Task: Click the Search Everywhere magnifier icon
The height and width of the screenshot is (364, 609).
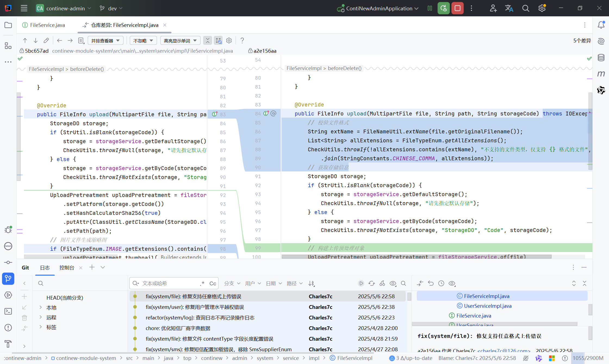Action: coord(526,8)
